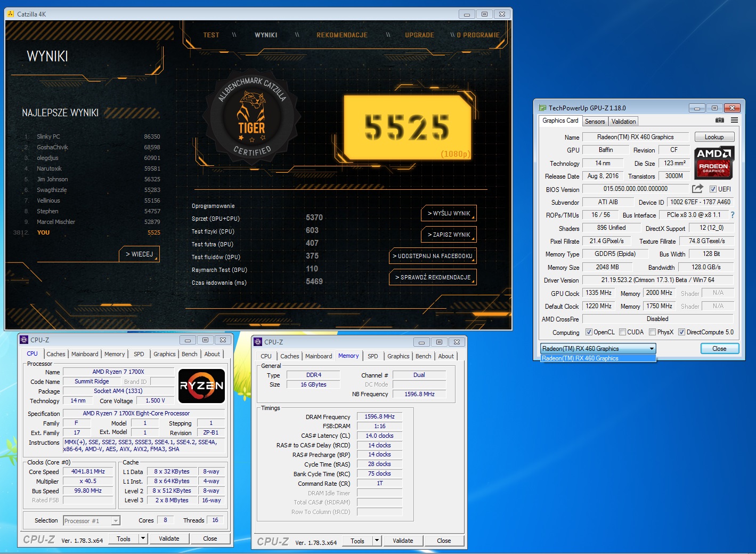Click Close in CPU-Z Memory window
Image resolution: width=756 pixels, height=554 pixels.
point(444,541)
